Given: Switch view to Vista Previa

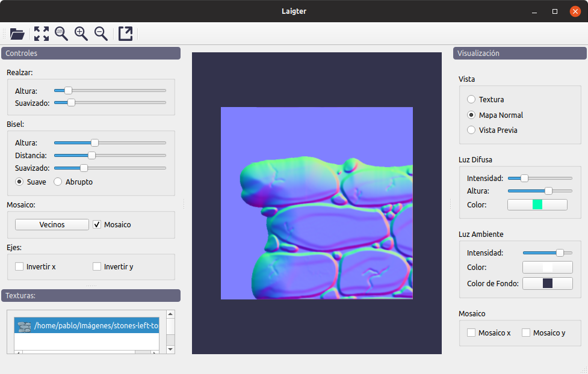Looking at the screenshot, I should pos(471,130).
